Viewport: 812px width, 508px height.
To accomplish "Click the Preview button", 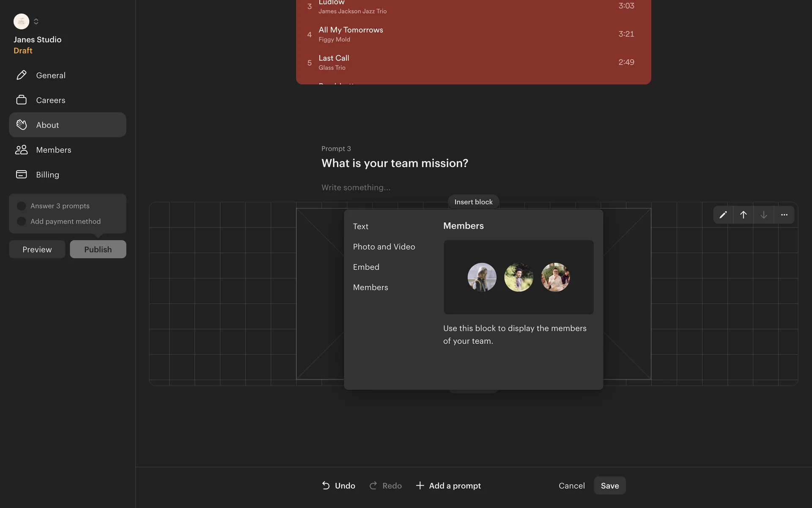I will (x=37, y=249).
